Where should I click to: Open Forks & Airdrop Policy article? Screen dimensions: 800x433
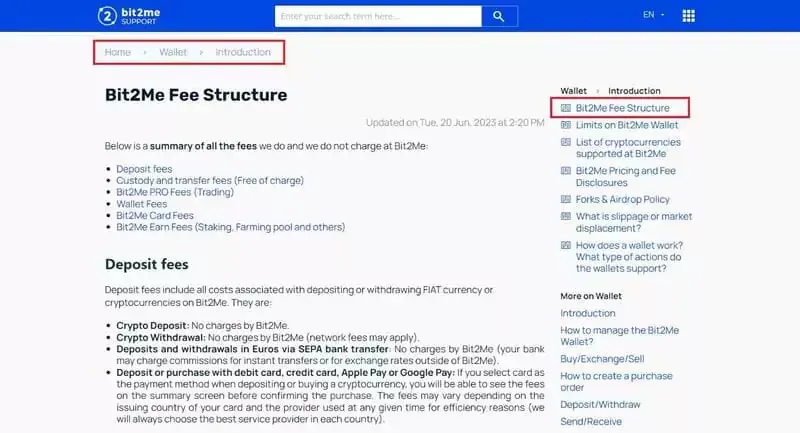(x=623, y=199)
